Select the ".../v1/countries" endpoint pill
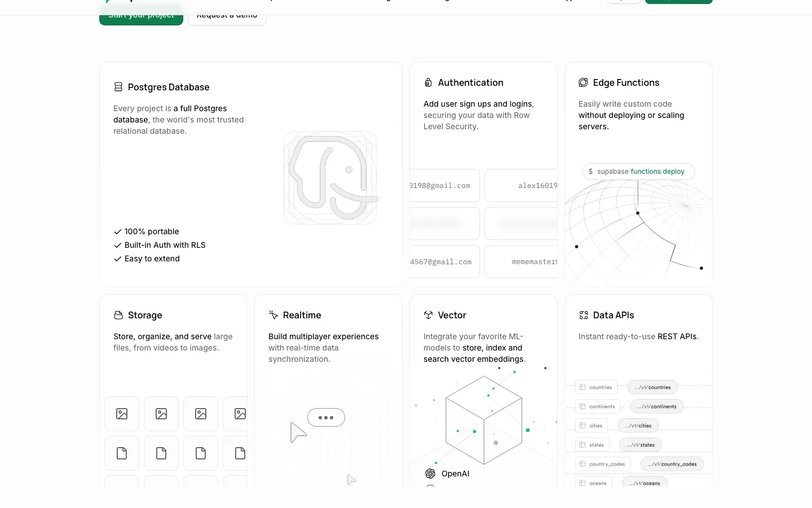The width and height of the screenshot is (812, 508). [x=652, y=387]
